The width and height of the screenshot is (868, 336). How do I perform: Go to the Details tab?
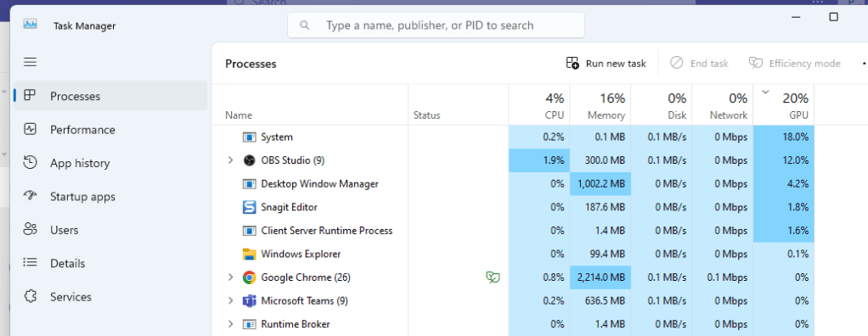pos(110,263)
